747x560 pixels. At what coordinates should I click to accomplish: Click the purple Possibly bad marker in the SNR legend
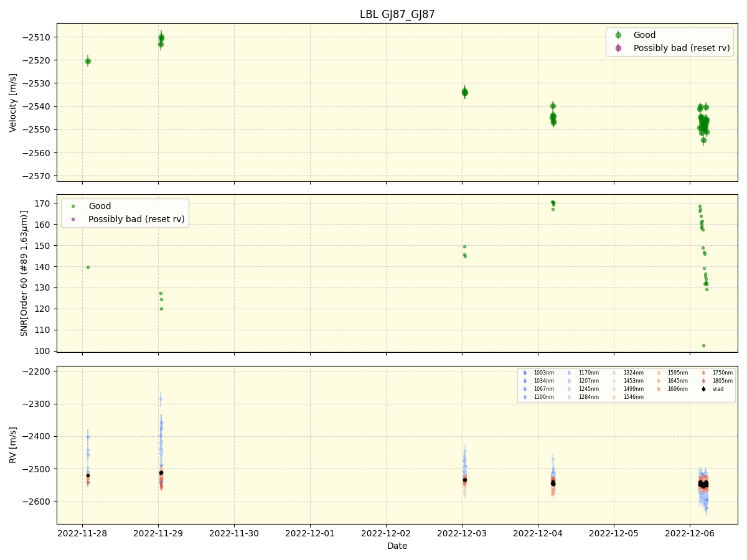tap(73, 219)
